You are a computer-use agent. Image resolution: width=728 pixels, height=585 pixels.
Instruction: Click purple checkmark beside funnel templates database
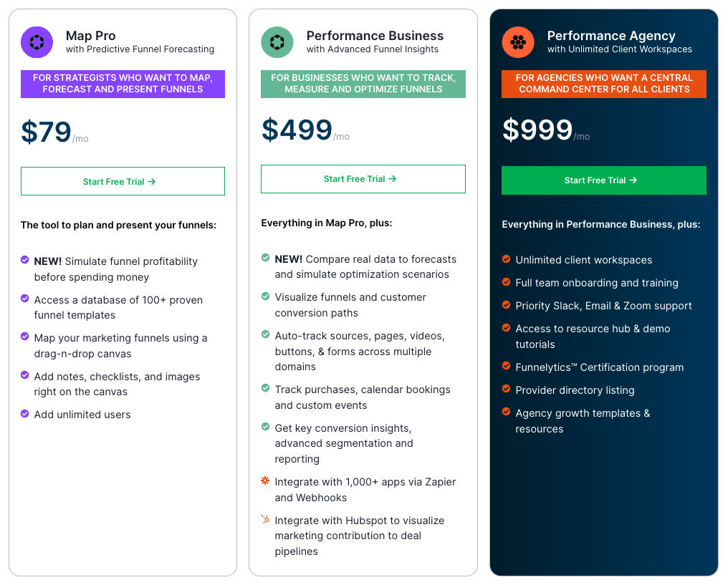(25, 299)
